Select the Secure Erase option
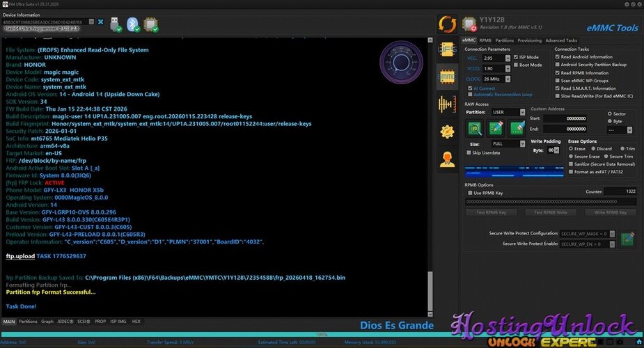This screenshot has width=644, height=348. pyautogui.click(x=571, y=157)
